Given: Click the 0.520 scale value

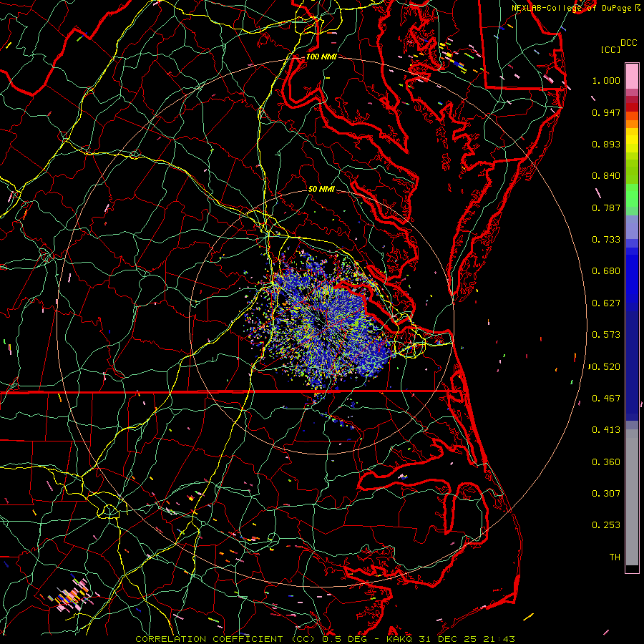Looking at the screenshot, I should click(x=606, y=367).
